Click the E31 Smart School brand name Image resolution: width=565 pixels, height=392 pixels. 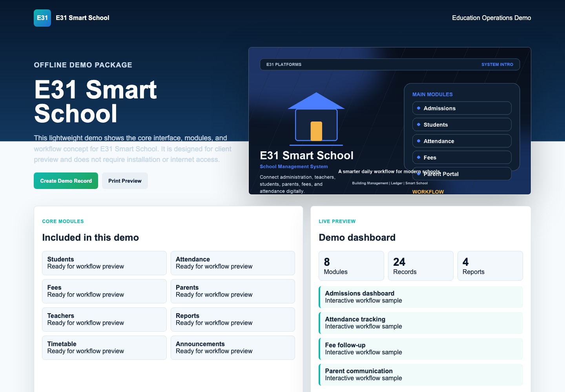(x=82, y=18)
